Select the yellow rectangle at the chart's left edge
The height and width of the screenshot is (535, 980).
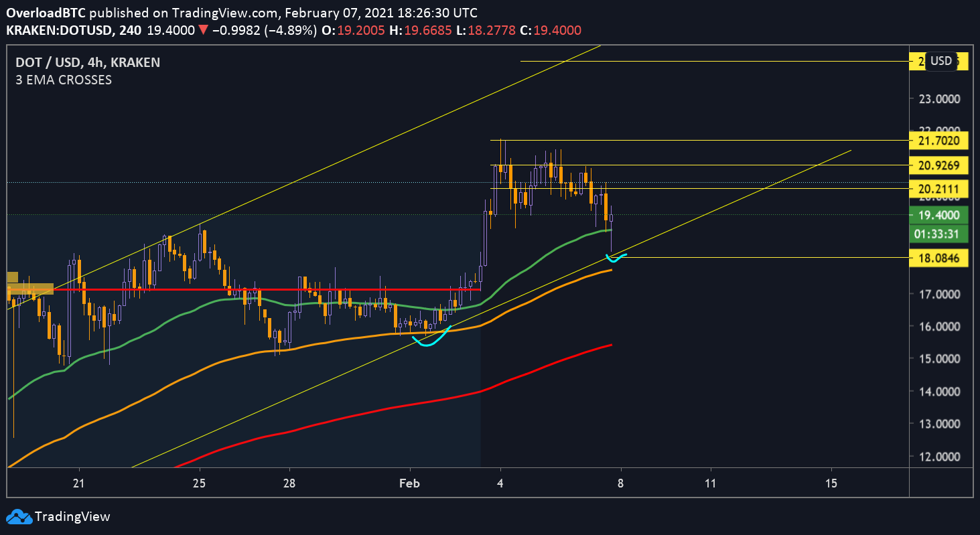[x=30, y=289]
